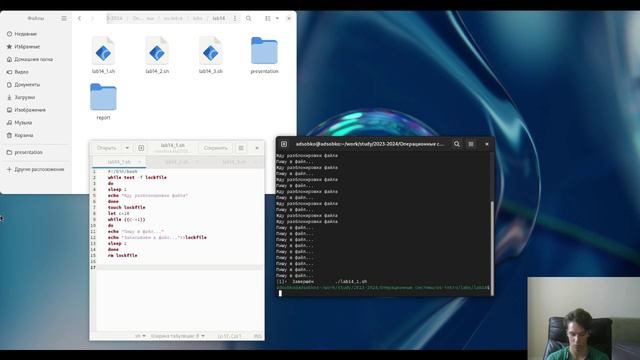This screenshot has width=640, height=360.
Task: Toggle list/grid view in Files
Action: [268, 18]
